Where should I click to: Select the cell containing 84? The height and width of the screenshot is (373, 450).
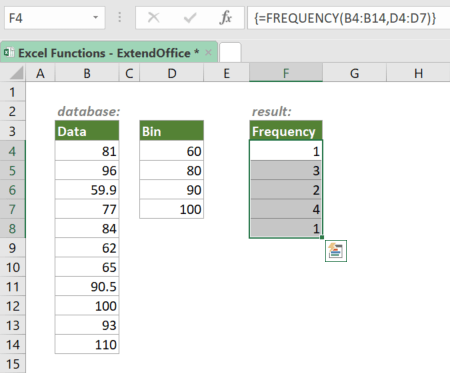(x=87, y=228)
